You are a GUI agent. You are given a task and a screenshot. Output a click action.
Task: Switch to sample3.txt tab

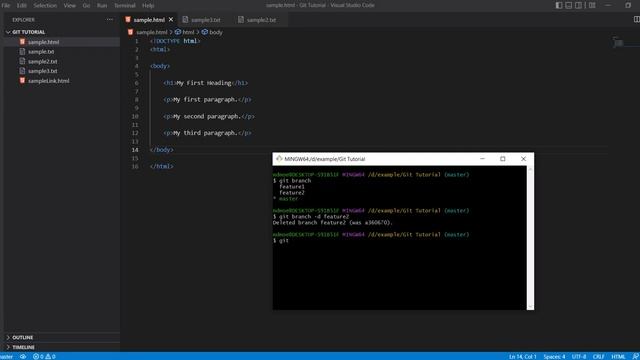205,20
